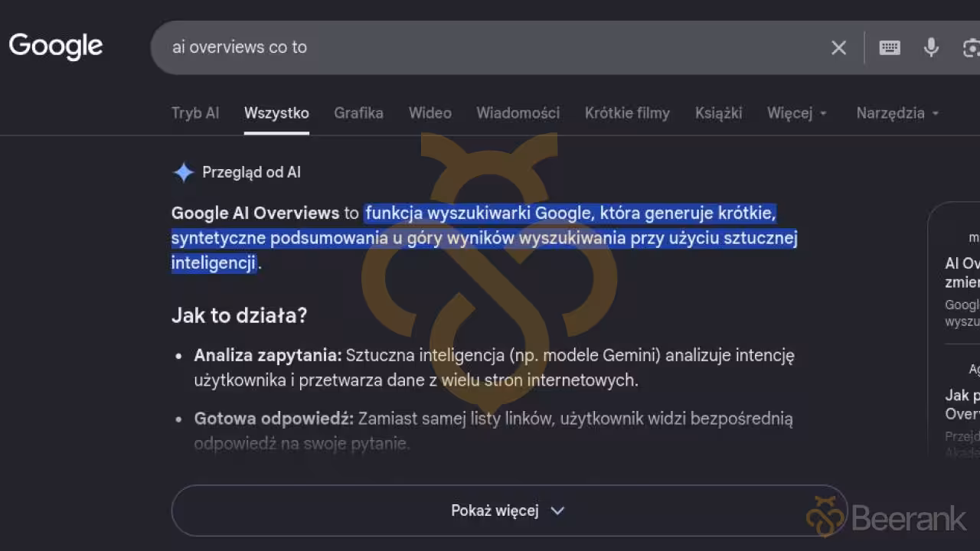Open the Grafika tab

pos(358,113)
